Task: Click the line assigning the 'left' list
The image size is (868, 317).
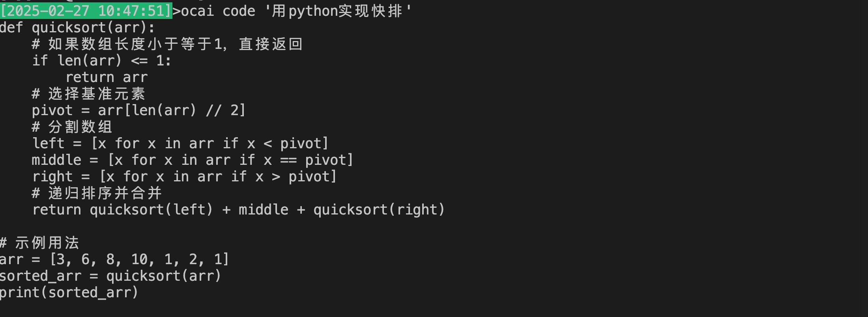Action: tap(180, 144)
